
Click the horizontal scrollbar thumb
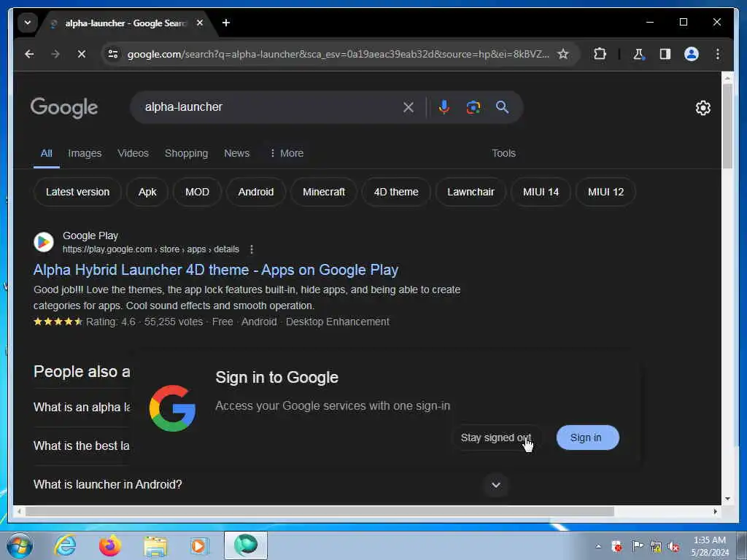pos(320,511)
